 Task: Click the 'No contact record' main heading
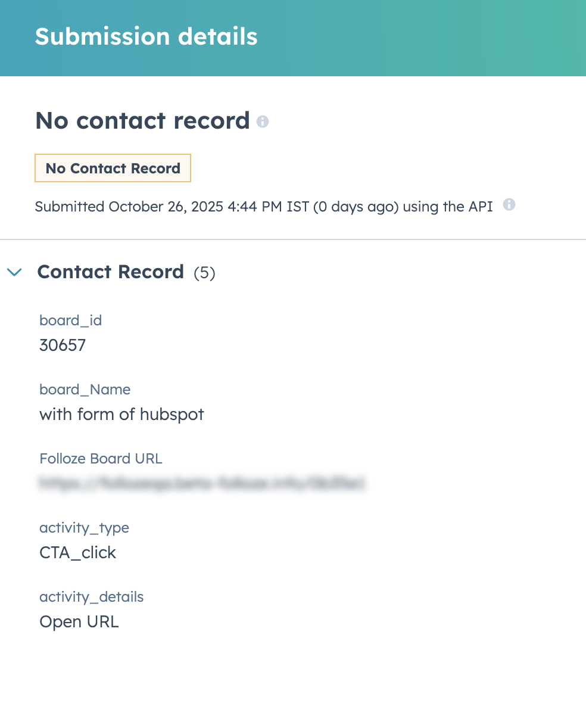142,121
